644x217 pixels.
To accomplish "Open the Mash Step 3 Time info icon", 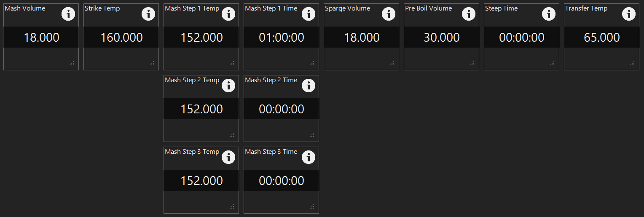I will coord(309,157).
